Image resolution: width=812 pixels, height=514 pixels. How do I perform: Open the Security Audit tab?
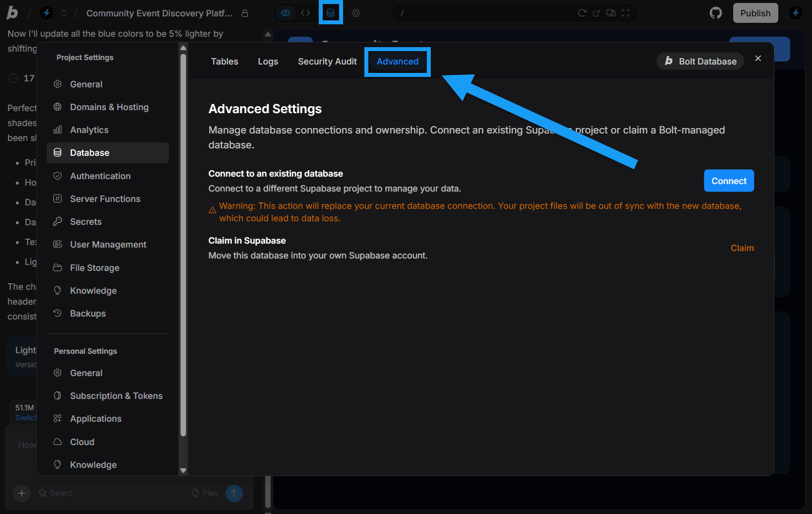pyautogui.click(x=327, y=61)
